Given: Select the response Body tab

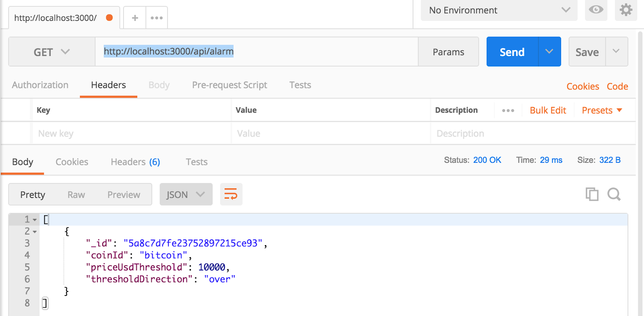Looking at the screenshot, I should 23,162.
